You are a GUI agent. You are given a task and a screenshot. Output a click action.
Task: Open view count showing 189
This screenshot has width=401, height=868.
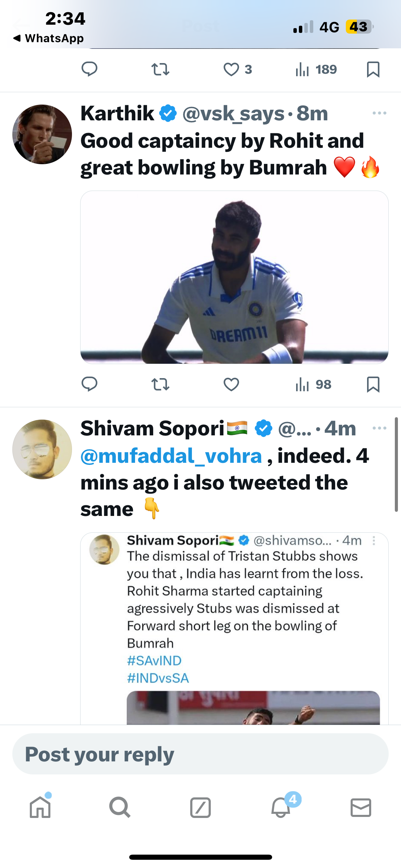point(316,70)
